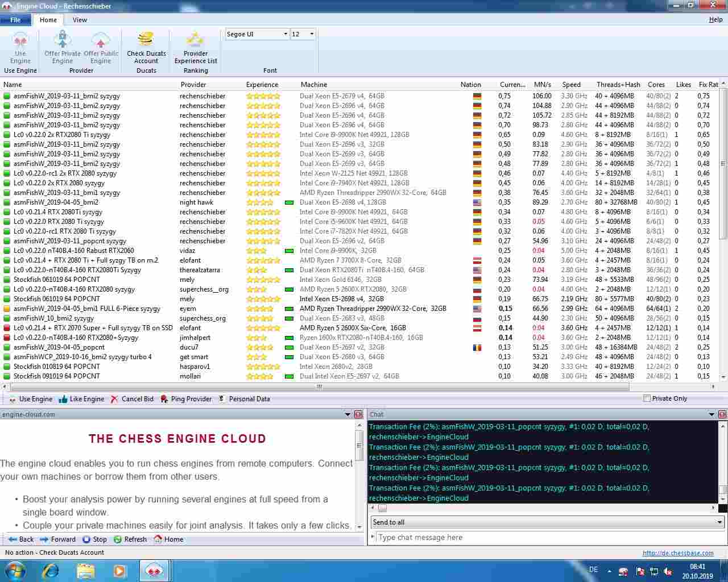Click the DE language indicator

pos(593,569)
